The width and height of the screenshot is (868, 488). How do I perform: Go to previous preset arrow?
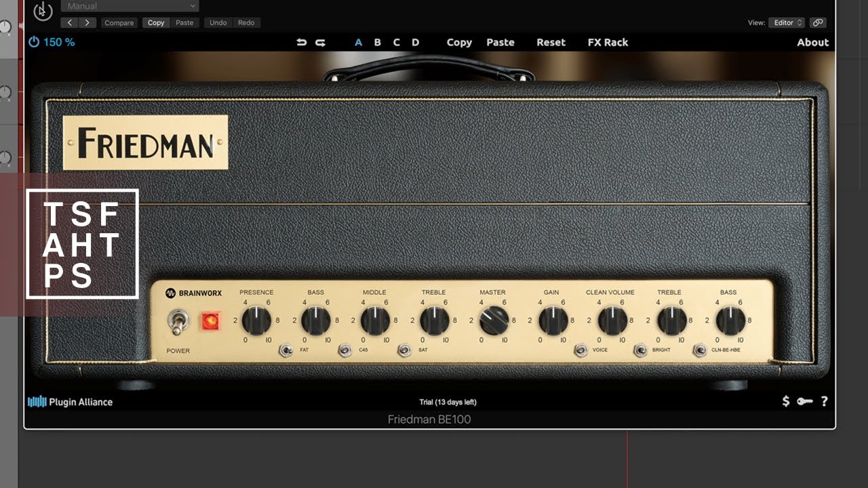(70, 22)
